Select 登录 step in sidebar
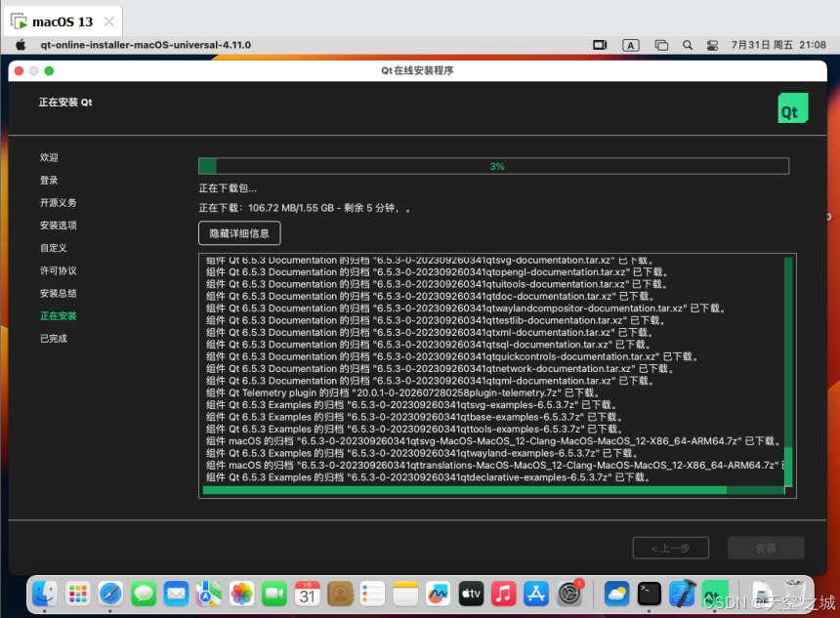Viewport: 840px width, 618px height. [x=49, y=180]
